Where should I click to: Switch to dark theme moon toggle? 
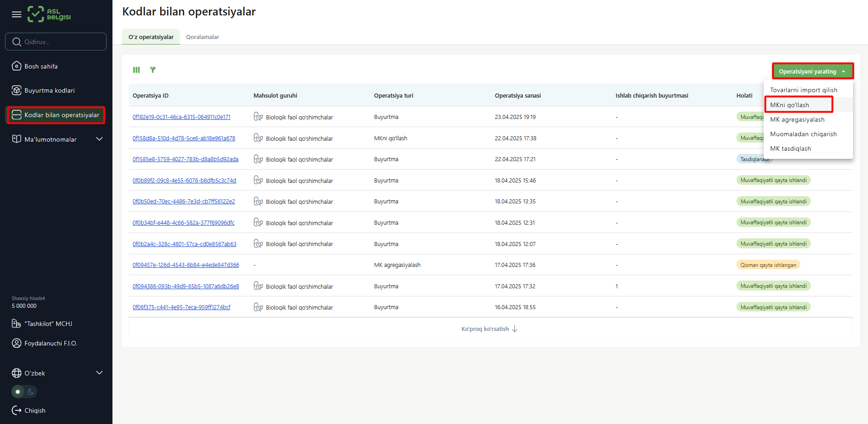tap(31, 392)
